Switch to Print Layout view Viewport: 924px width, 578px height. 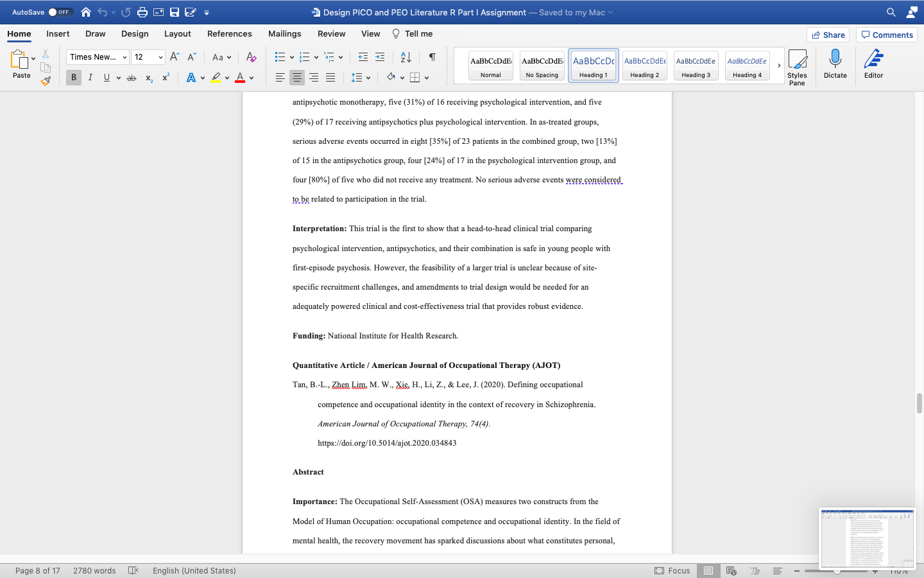[708, 570]
